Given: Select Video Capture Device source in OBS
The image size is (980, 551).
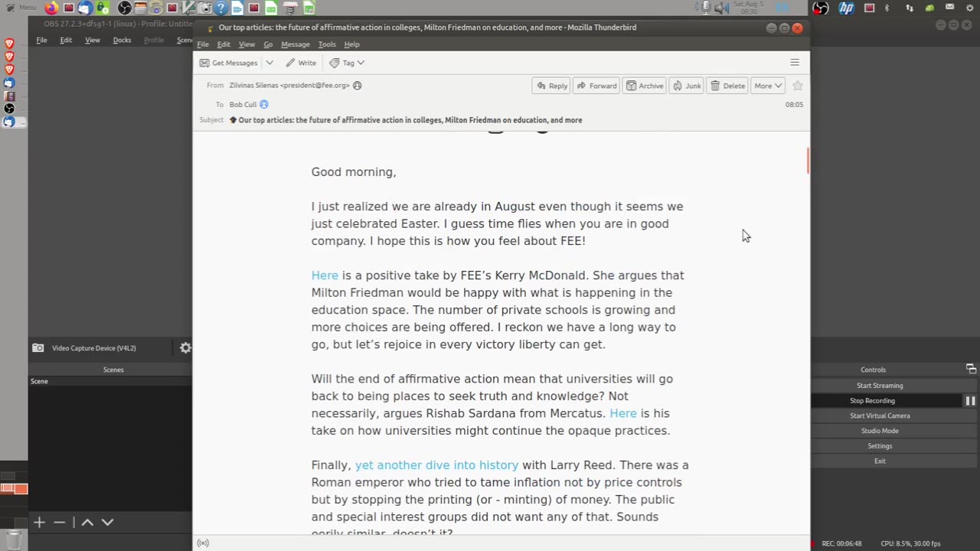Looking at the screenshot, I should click(93, 348).
